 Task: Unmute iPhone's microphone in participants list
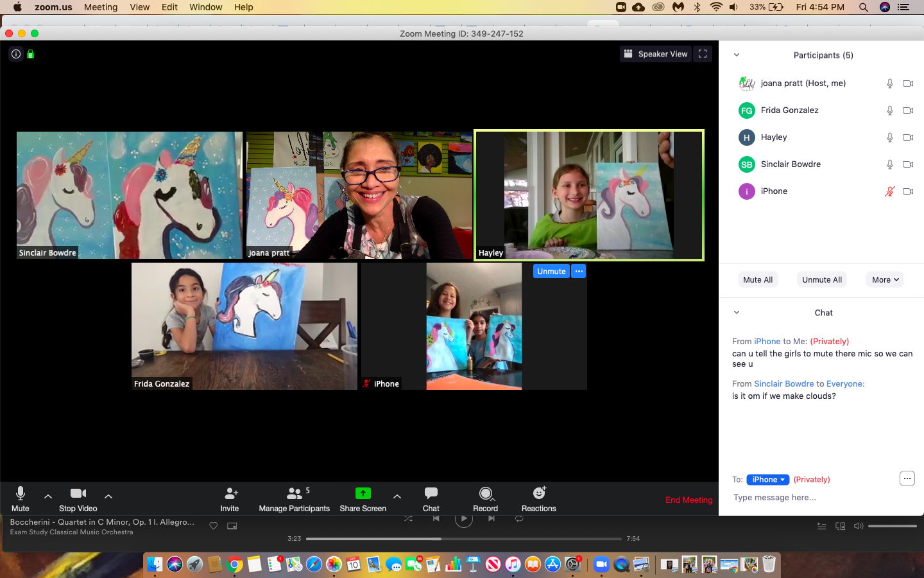click(x=889, y=191)
